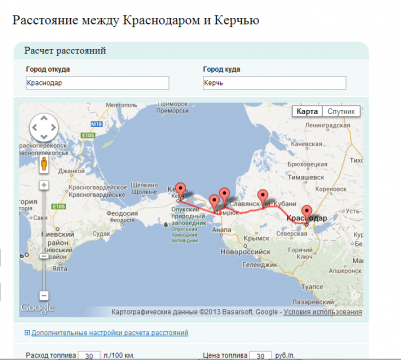Click the Опукский заповедник tree icon
The image size is (401, 360).
[x=166, y=225]
